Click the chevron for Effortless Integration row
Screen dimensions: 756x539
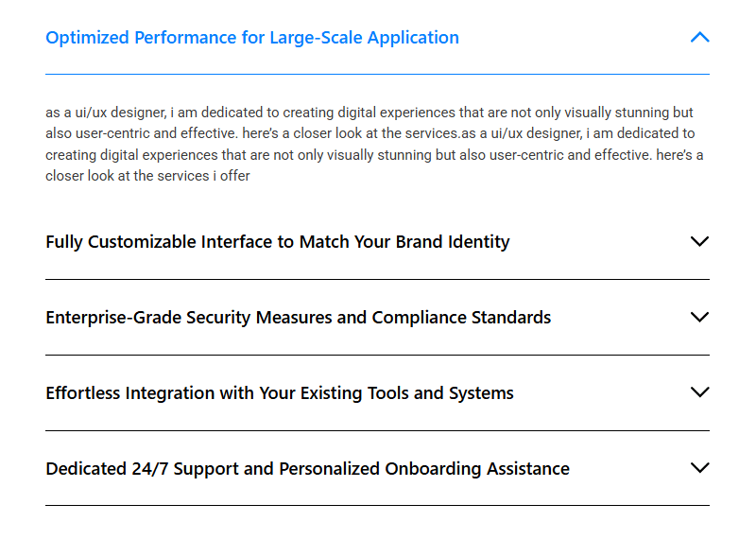(x=699, y=392)
